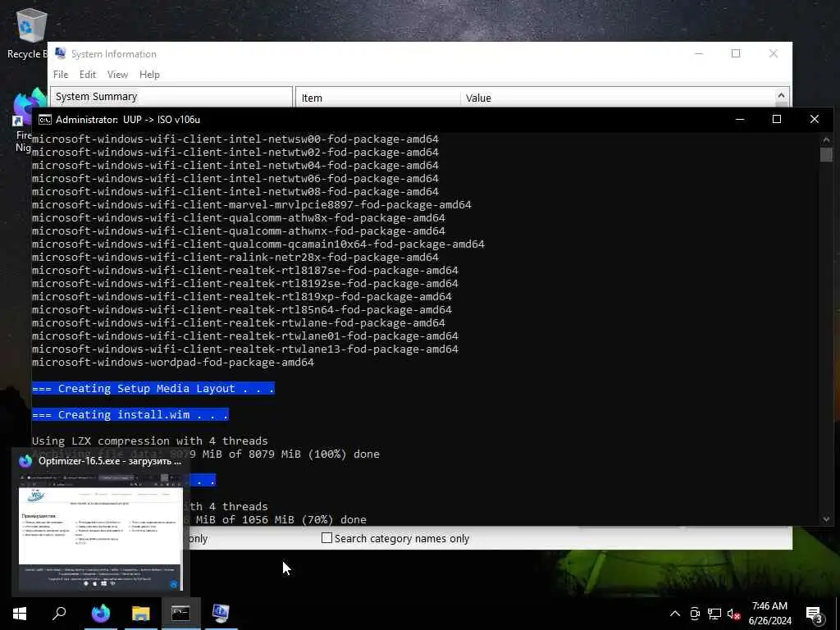Open Help menu in System Information
840x630 pixels.
tap(149, 75)
